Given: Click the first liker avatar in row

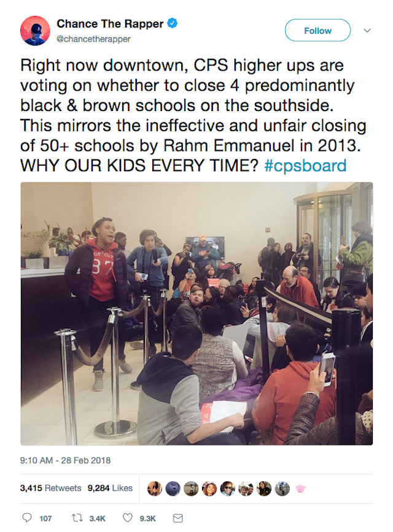Looking at the screenshot, I should pyautogui.click(x=155, y=488).
